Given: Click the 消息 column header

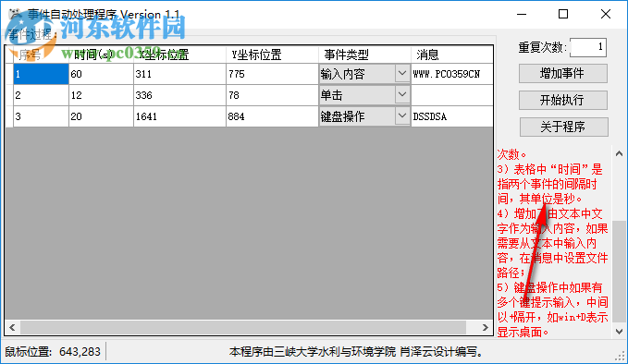Looking at the screenshot, I should (451, 55).
